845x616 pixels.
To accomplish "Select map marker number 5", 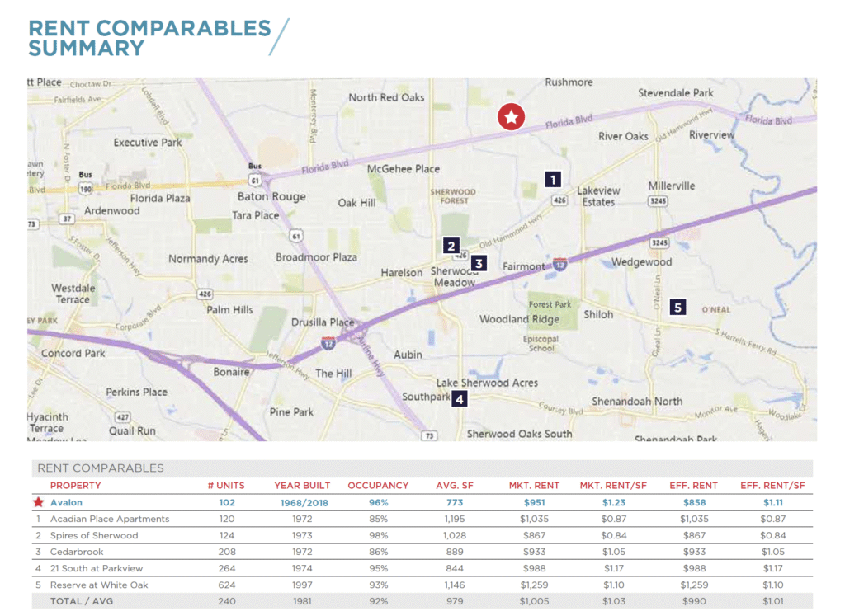I will coord(678,307).
